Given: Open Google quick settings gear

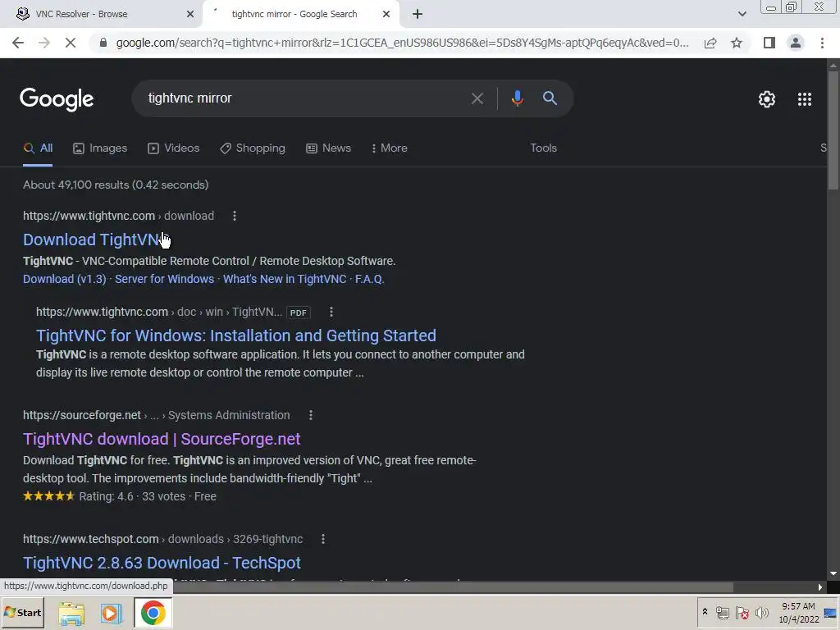Looking at the screenshot, I should 767,99.
